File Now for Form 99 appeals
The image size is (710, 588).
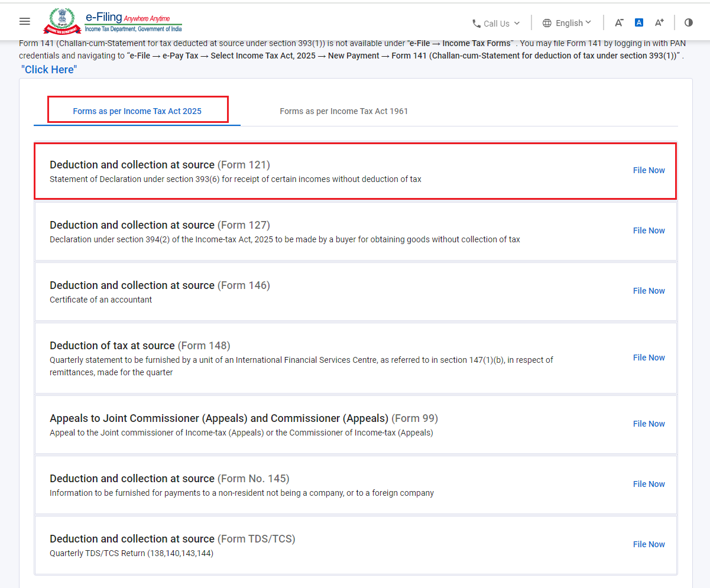[x=649, y=424]
